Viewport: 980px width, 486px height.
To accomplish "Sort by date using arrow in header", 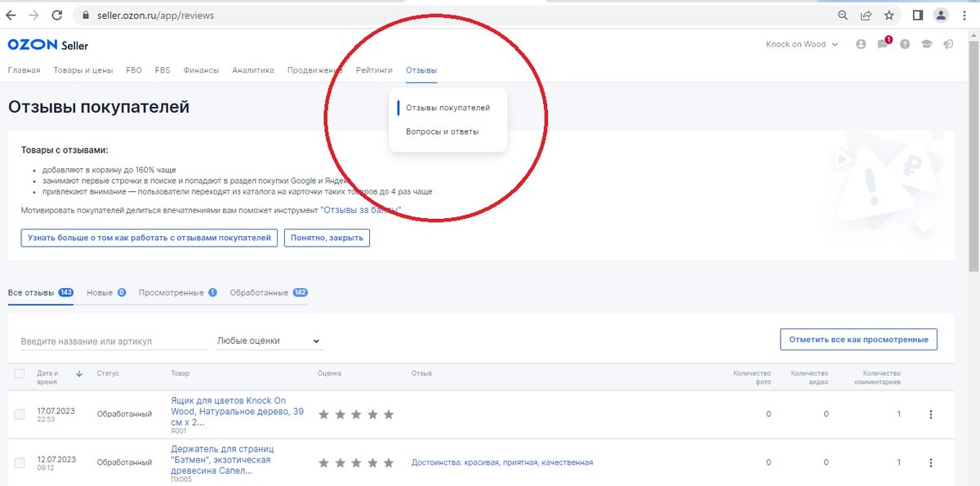I will (79, 373).
